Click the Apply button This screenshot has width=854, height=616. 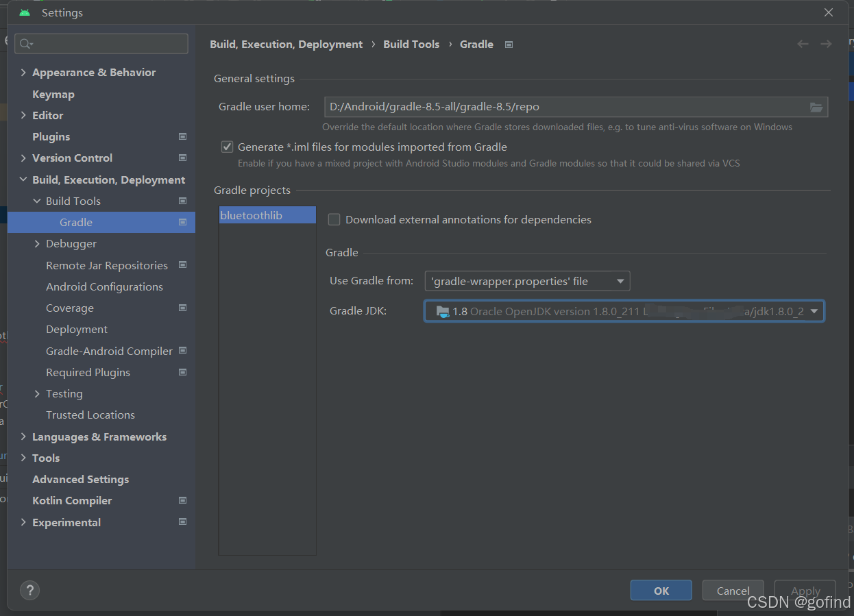805,591
